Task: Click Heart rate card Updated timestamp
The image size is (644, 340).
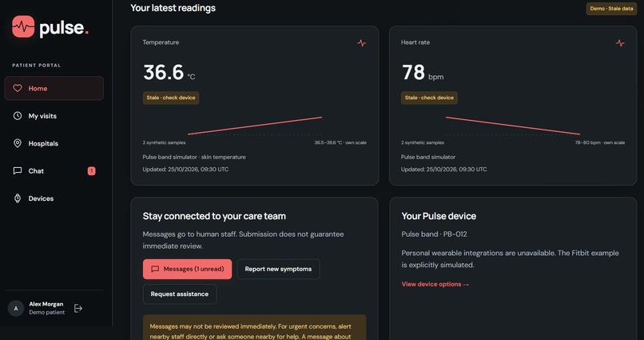Action: coord(444,170)
